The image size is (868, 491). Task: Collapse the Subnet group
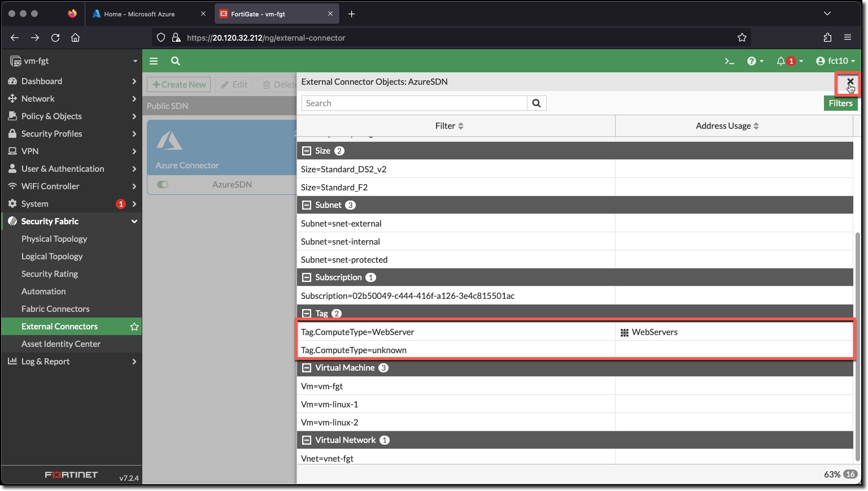click(x=307, y=205)
